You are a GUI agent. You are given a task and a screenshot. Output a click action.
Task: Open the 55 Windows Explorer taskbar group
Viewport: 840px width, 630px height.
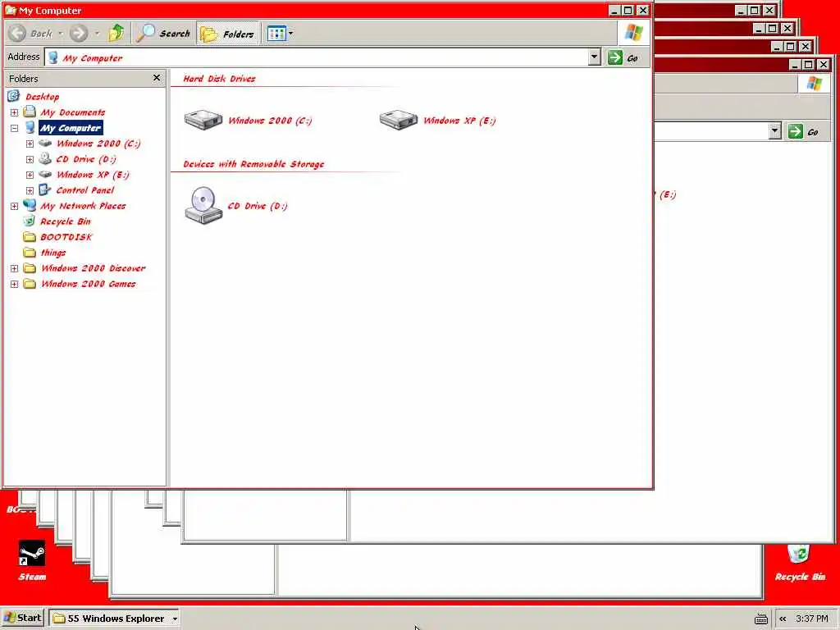[113, 619]
